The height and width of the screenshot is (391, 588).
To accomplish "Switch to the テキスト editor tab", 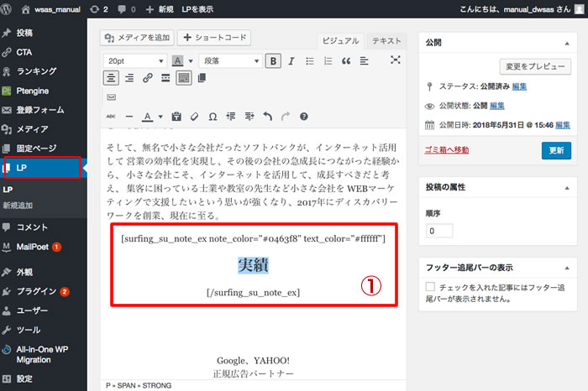I will 386,41.
